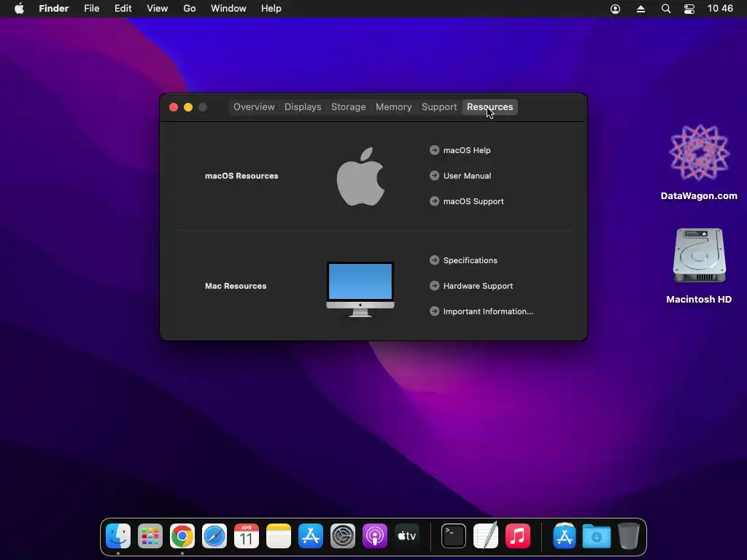747x560 pixels.
Task: Open the Downloads folder in dock
Action: click(597, 536)
